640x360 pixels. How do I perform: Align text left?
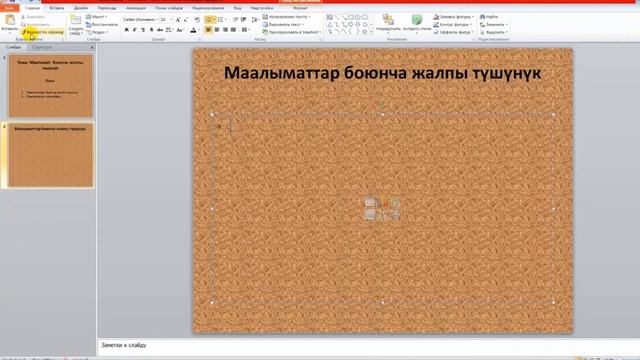click(208, 30)
